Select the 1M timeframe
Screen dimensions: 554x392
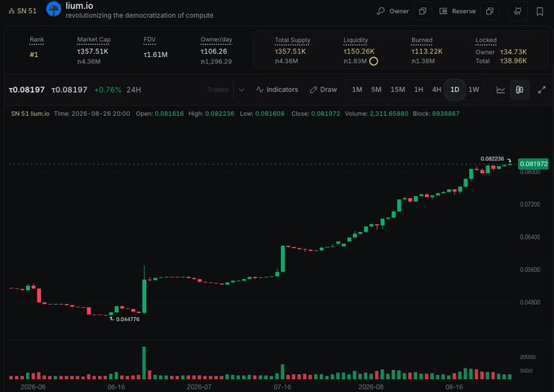[357, 90]
